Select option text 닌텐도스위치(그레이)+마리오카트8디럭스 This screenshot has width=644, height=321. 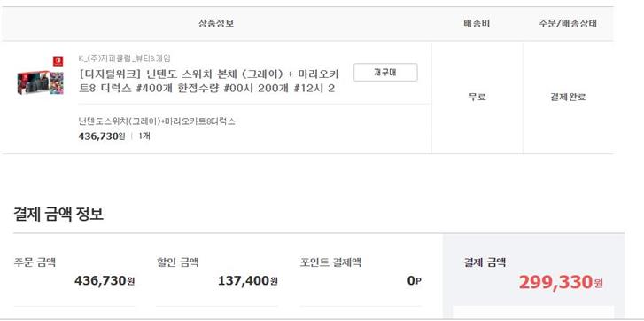click(157, 121)
